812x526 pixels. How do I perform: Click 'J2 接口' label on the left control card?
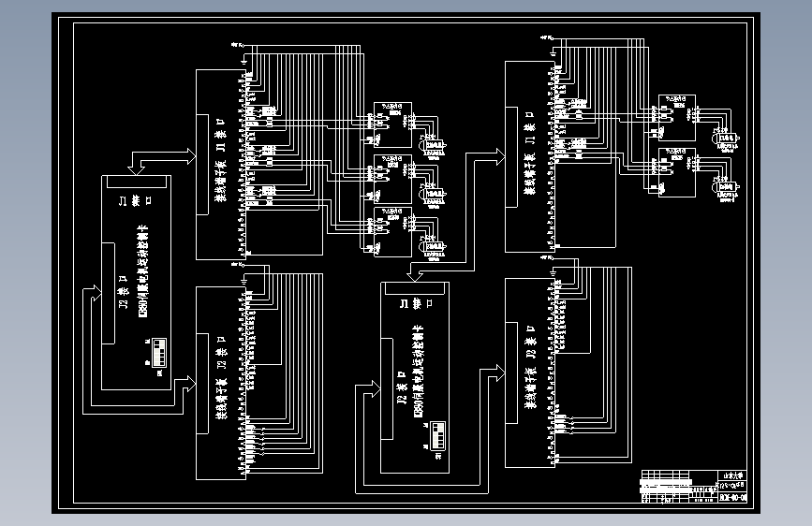pyautogui.click(x=124, y=292)
